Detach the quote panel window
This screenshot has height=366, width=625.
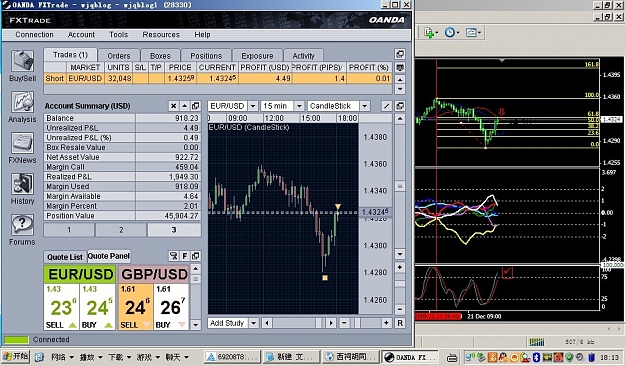tap(195, 256)
